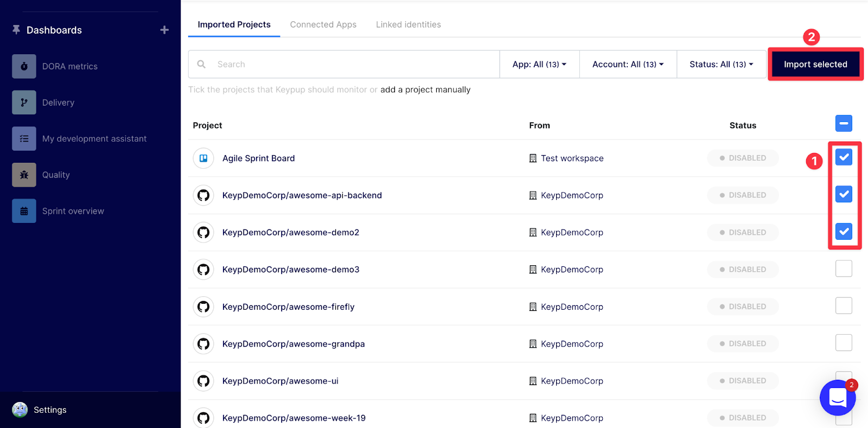Open the Sprint overview calendar icon
Screen dimensions: 868x428
pos(24,211)
